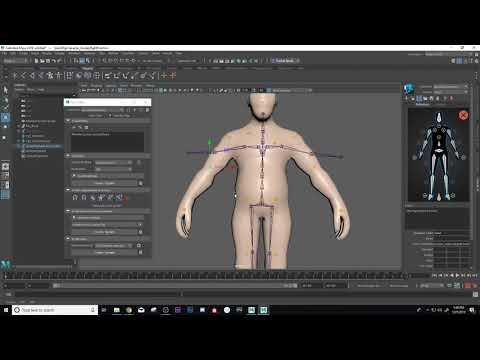Pick the Select tool arrow in the toolbox
Image resolution: width=480 pixels, height=360 pixels.
click(6, 90)
